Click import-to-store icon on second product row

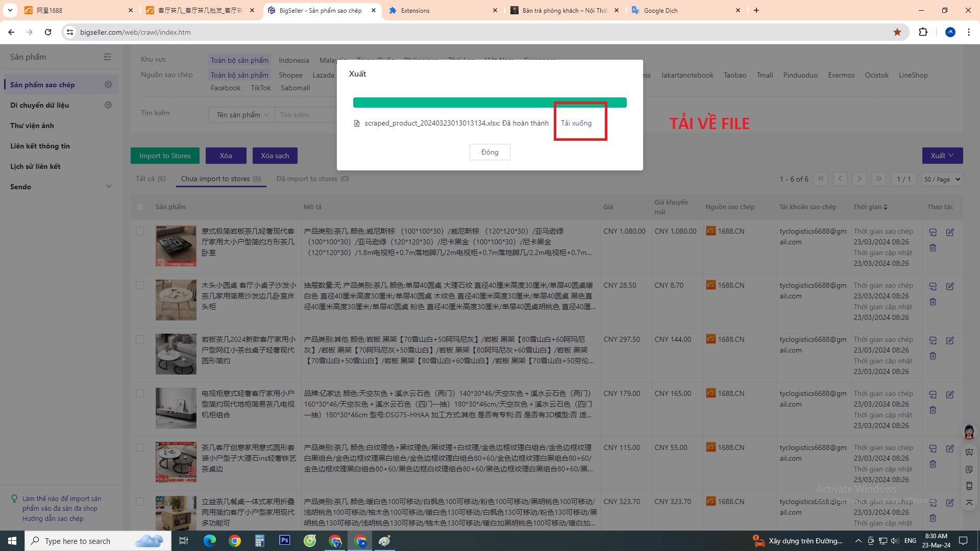click(933, 286)
